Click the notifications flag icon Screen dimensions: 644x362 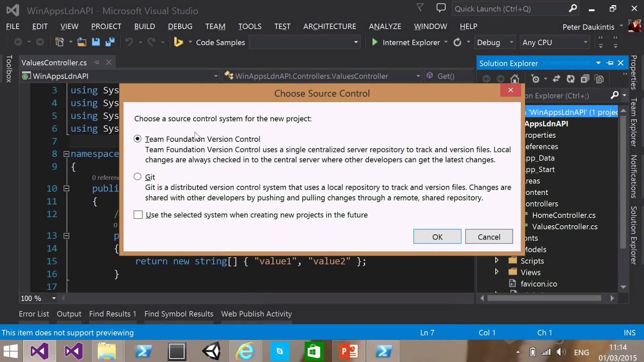[x=420, y=8]
